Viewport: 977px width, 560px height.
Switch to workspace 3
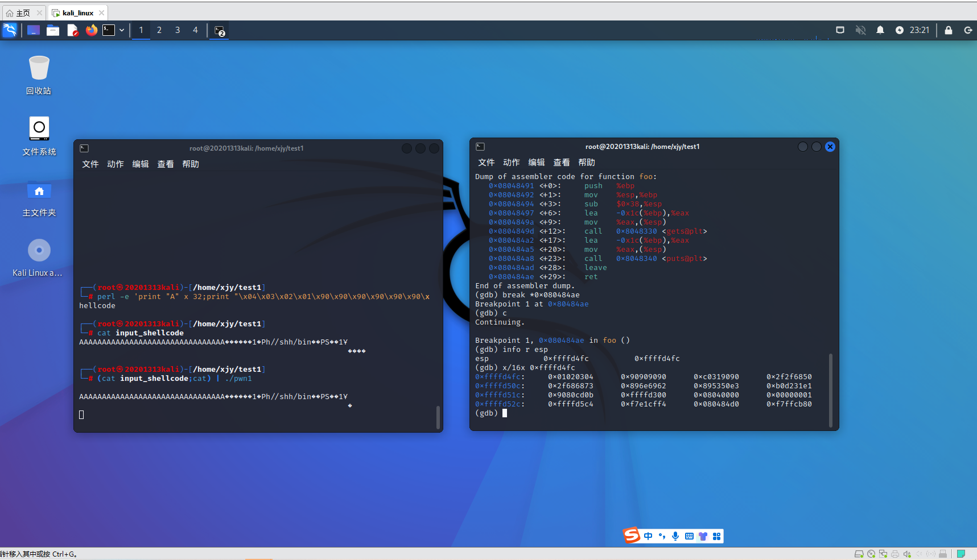[178, 30]
